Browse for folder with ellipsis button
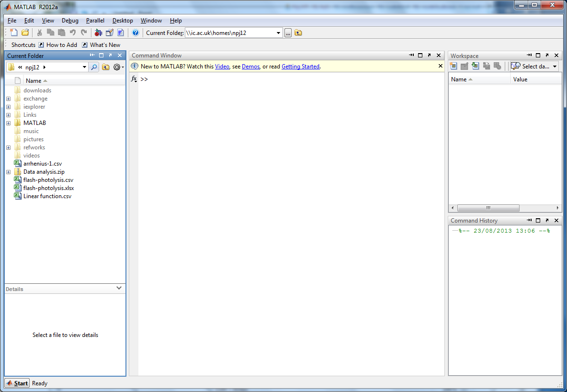This screenshot has width=567, height=392. (288, 33)
